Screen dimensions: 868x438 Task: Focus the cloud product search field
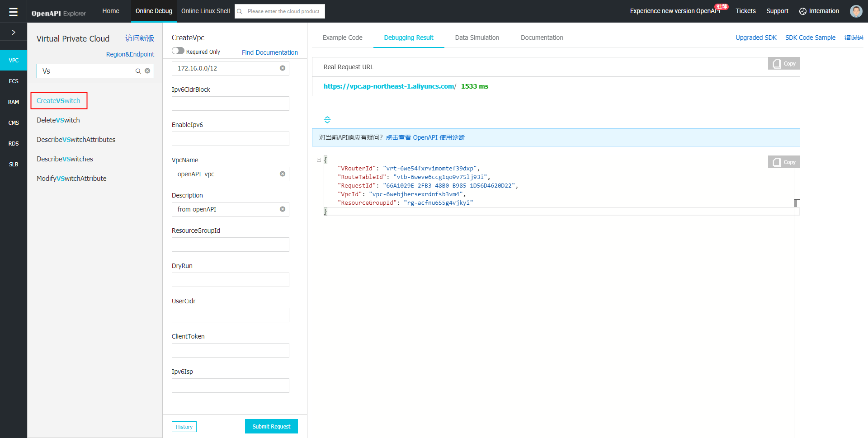(x=280, y=11)
